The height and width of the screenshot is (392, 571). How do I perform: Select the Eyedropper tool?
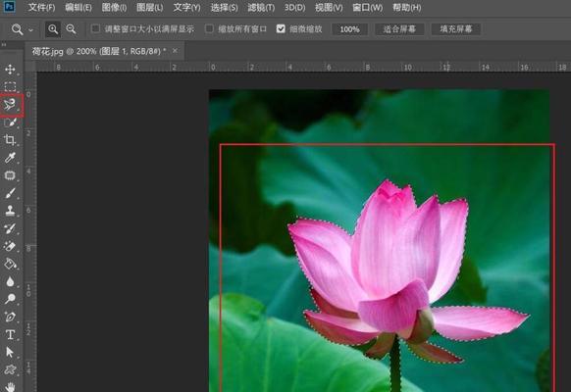click(x=10, y=158)
